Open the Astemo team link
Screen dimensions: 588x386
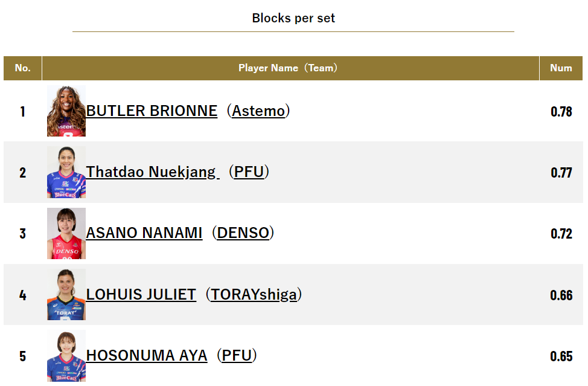pos(258,111)
